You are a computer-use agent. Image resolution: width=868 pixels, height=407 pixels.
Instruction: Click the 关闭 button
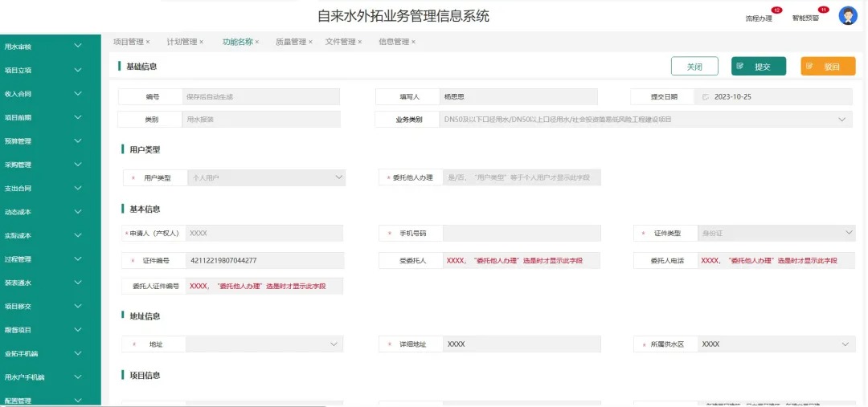tap(694, 67)
